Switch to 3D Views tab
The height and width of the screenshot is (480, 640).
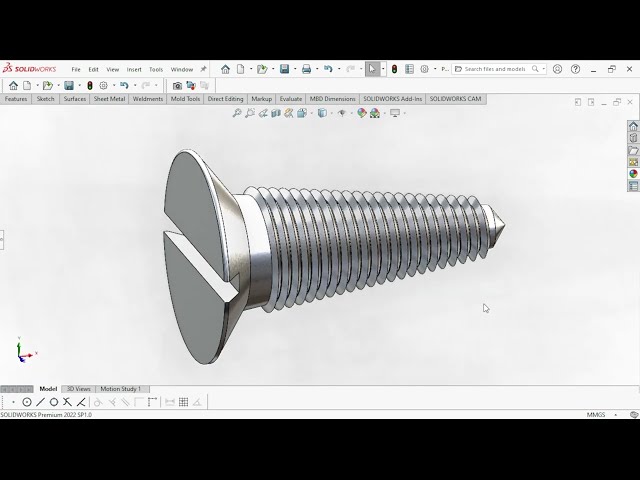pyautogui.click(x=78, y=389)
